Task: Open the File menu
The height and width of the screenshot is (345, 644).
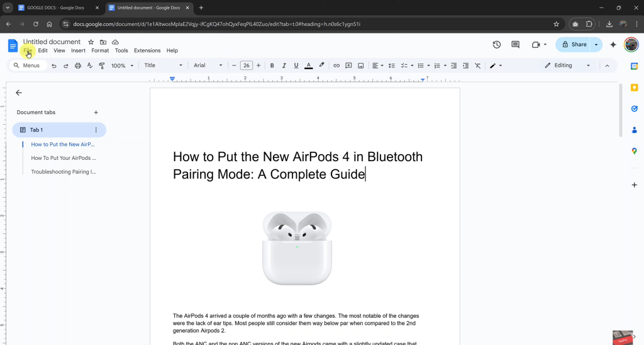Action: click(x=28, y=50)
